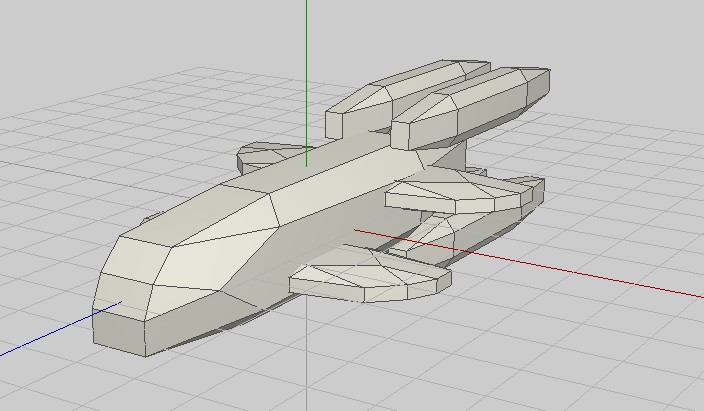
Task: Select the long top face of the hull
Action: (x=306, y=164)
